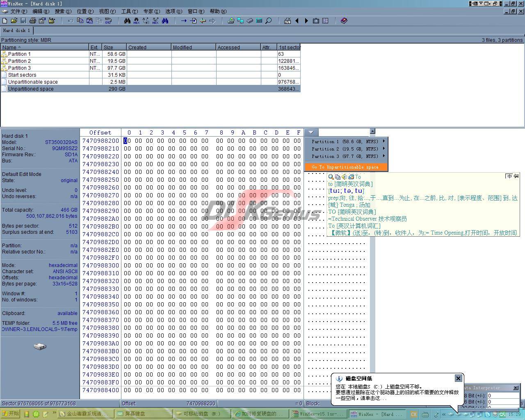Select the Unpartitionable space row

coord(151,82)
